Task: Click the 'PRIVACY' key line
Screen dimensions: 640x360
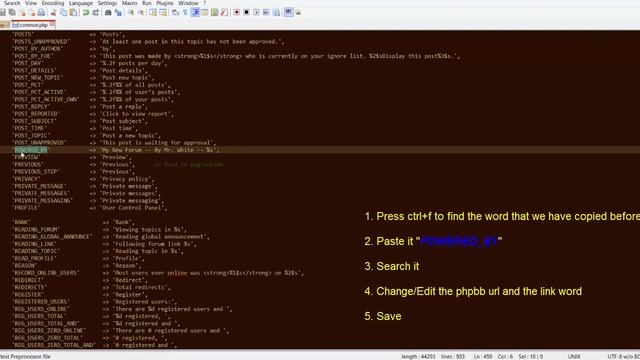Action: click(x=26, y=179)
